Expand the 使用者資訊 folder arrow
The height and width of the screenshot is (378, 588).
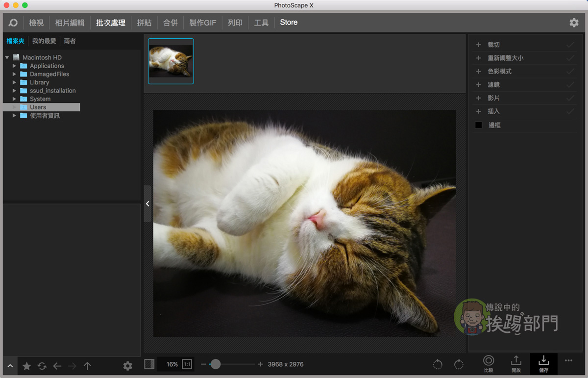coord(14,116)
